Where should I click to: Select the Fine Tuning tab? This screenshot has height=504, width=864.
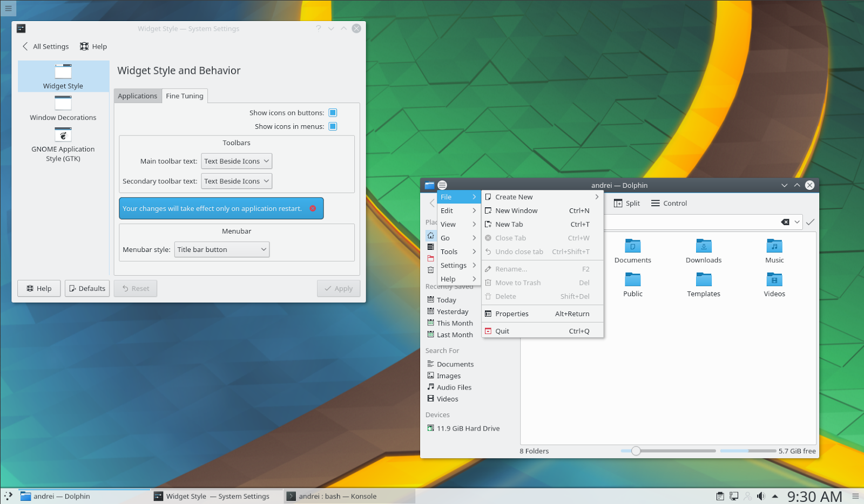pos(185,96)
